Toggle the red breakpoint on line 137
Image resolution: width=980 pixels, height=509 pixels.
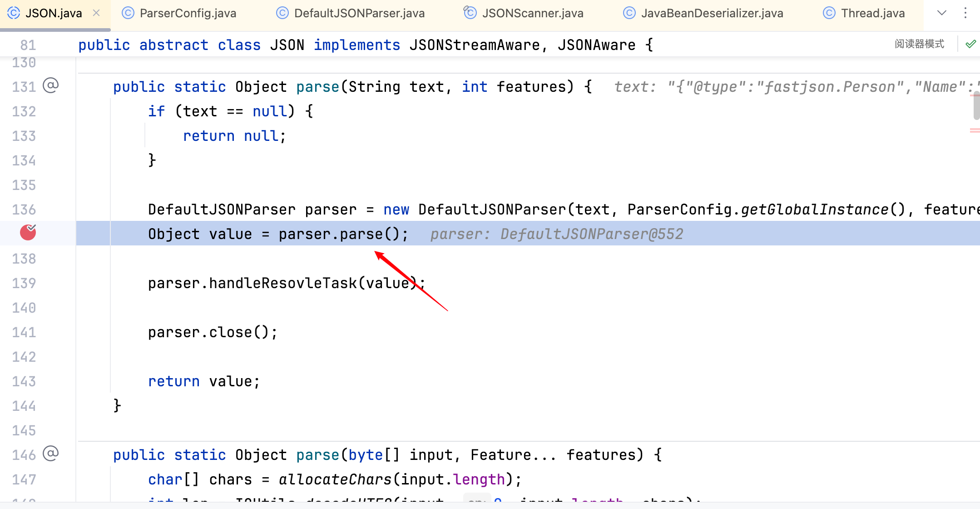click(x=28, y=233)
